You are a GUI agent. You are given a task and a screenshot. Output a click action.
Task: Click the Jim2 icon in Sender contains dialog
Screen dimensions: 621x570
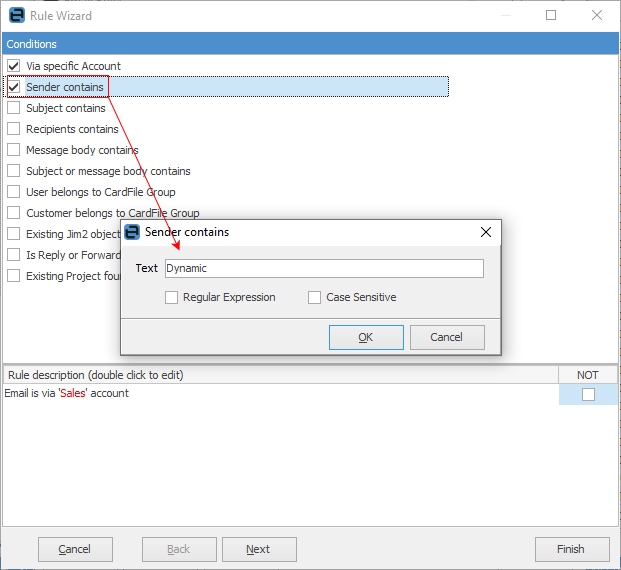click(132, 232)
